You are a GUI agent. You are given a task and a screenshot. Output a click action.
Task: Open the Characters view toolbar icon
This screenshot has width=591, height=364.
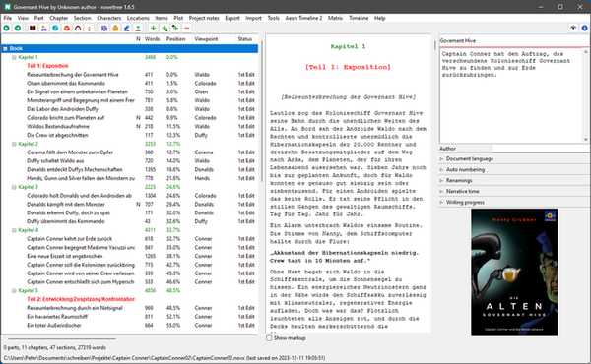(44, 28)
